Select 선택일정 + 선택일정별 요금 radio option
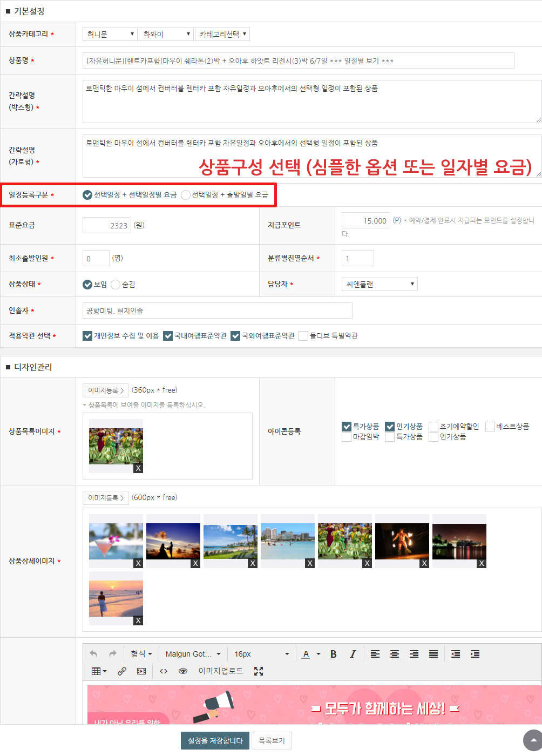The image size is (542, 756). click(x=87, y=195)
